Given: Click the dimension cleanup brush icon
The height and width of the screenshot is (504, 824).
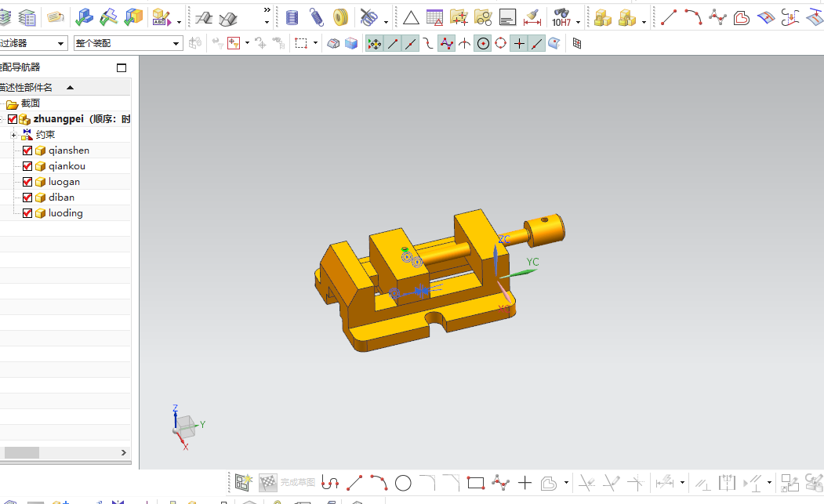Looking at the screenshot, I should coord(532,18).
